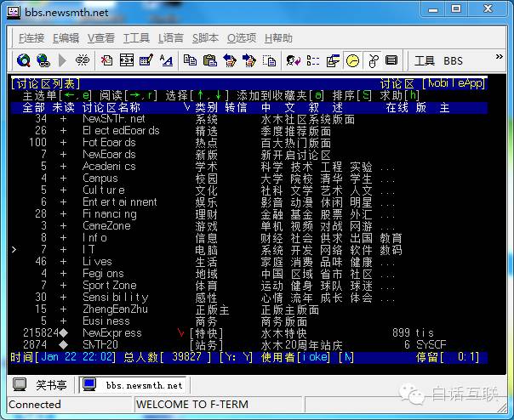
Task: Click the paste clipboard icon
Action: 210,60
